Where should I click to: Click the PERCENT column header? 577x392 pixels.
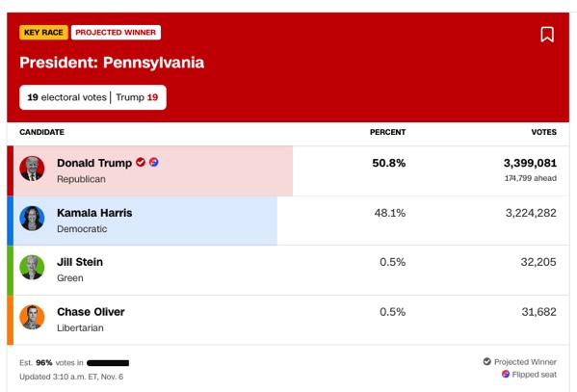(x=388, y=132)
